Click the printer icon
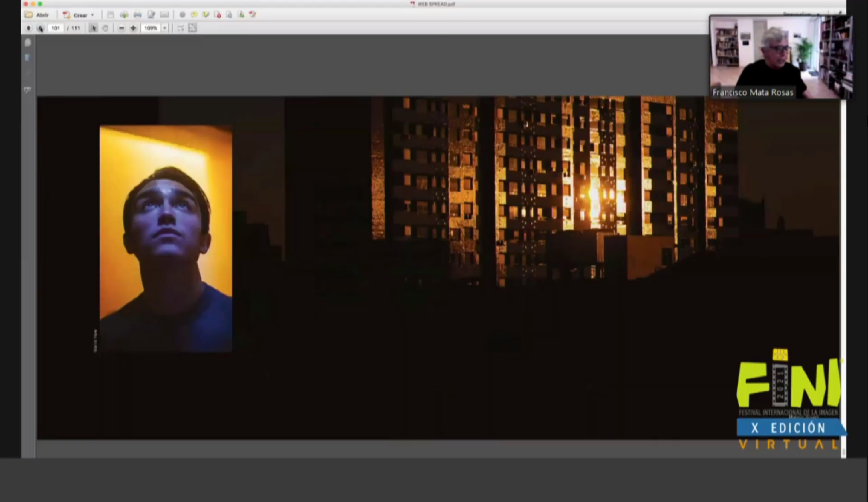The width and height of the screenshot is (868, 502). [137, 15]
